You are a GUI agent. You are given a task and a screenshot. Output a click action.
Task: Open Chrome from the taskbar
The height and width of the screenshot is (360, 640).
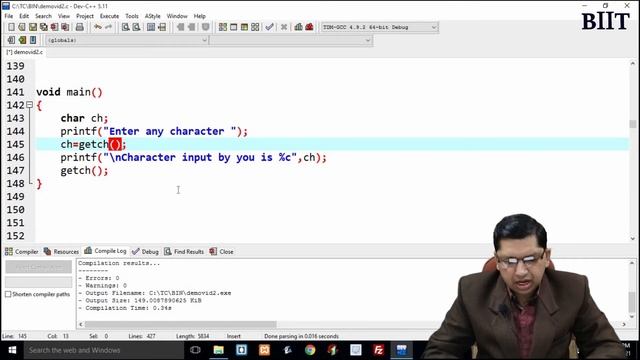[310, 350]
